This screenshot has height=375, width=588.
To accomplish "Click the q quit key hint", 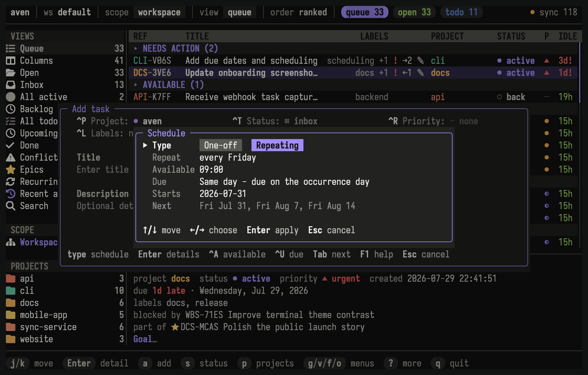I will coord(450,363).
